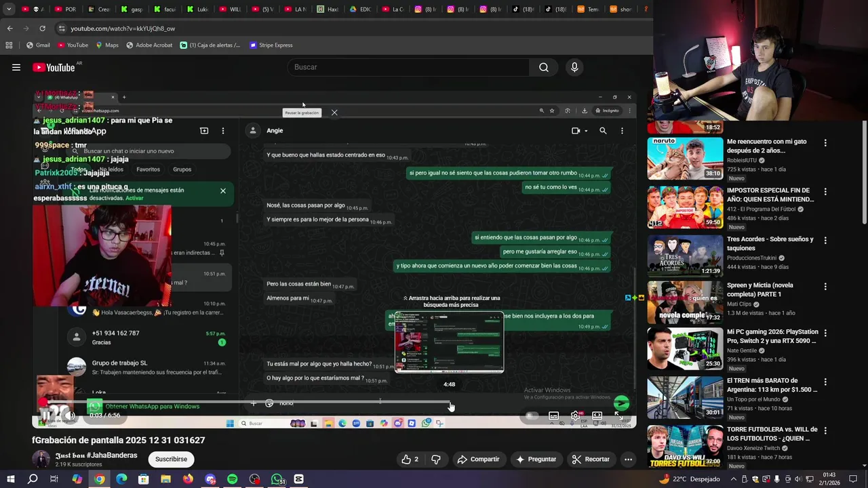This screenshot has height=488, width=868.
Task: Switch to the gasp Kick tab
Action: pos(132,9)
